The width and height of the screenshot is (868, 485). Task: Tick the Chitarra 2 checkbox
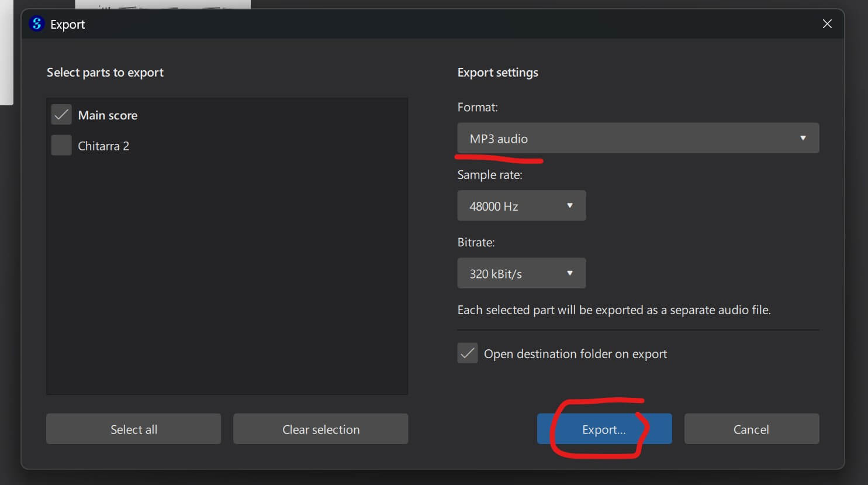click(61, 145)
